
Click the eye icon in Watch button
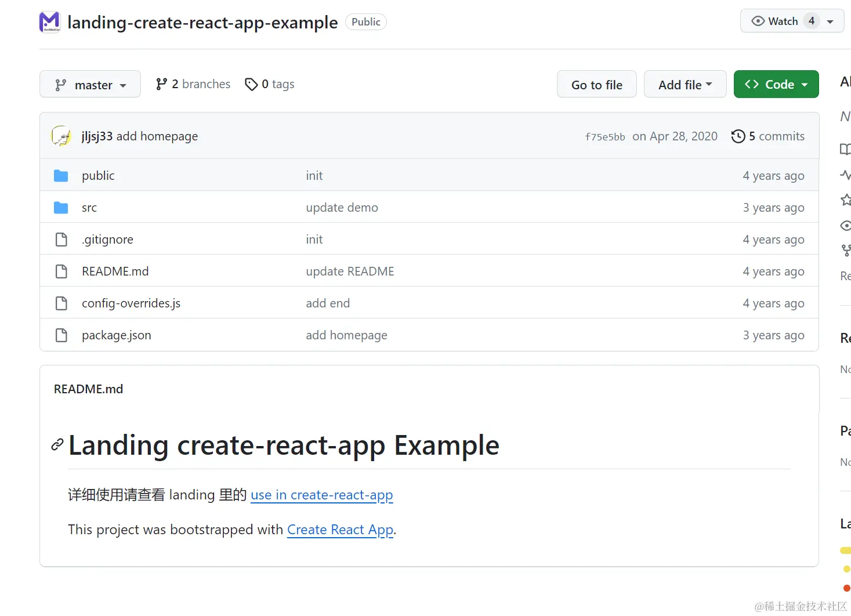[758, 21]
